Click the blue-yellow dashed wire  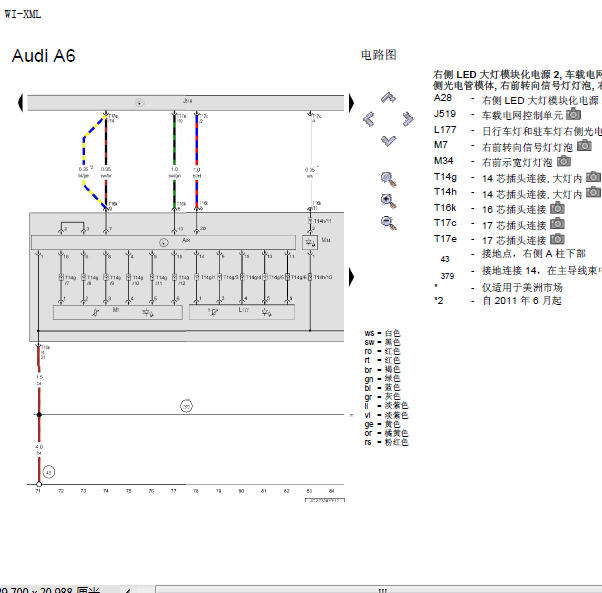click(84, 152)
